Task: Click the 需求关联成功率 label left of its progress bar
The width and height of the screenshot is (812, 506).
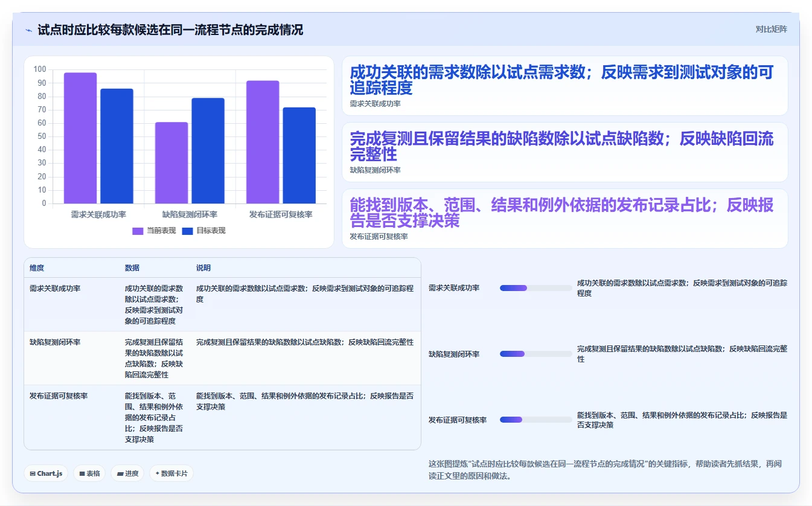Action: pos(454,288)
